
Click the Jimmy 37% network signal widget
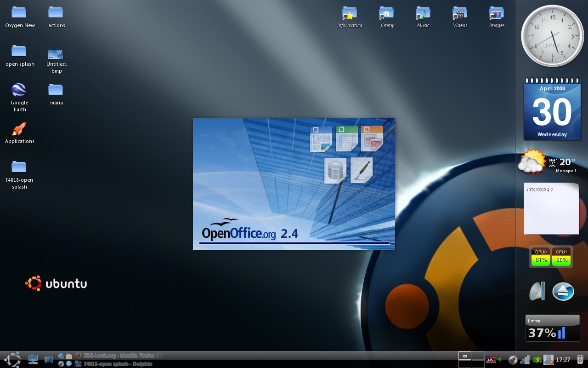pos(553,328)
